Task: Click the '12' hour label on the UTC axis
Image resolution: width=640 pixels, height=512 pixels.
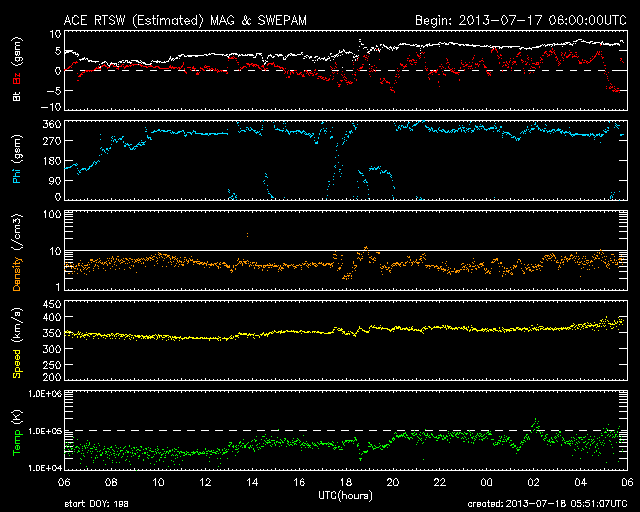Action: click(205, 482)
